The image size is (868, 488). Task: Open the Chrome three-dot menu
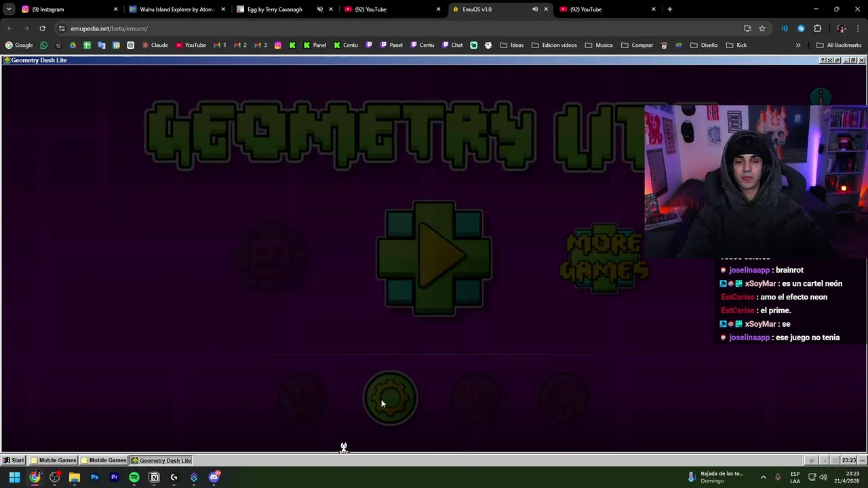click(x=858, y=28)
